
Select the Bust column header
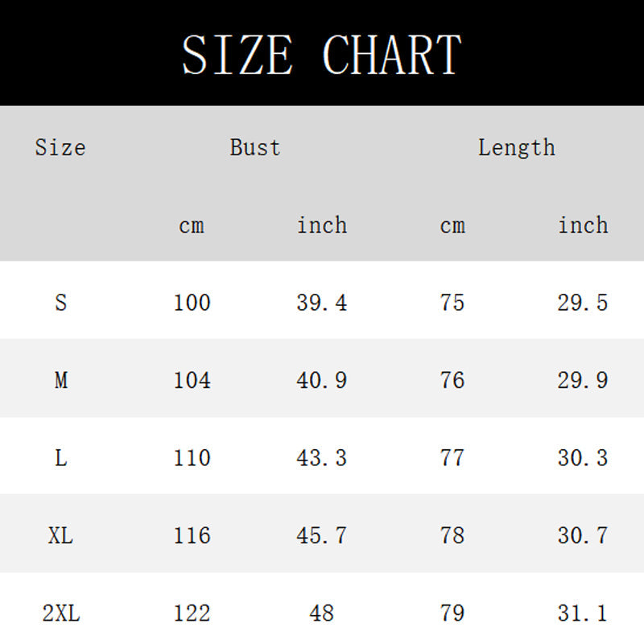click(x=255, y=147)
